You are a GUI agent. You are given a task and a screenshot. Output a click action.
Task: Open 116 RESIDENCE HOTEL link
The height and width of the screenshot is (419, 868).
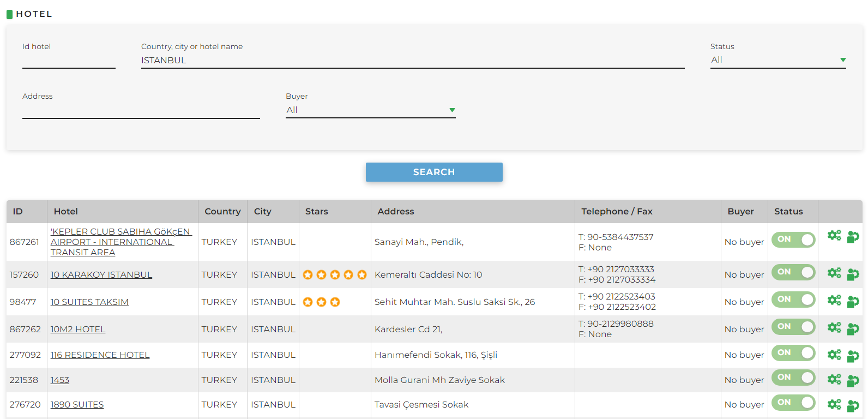tap(100, 355)
